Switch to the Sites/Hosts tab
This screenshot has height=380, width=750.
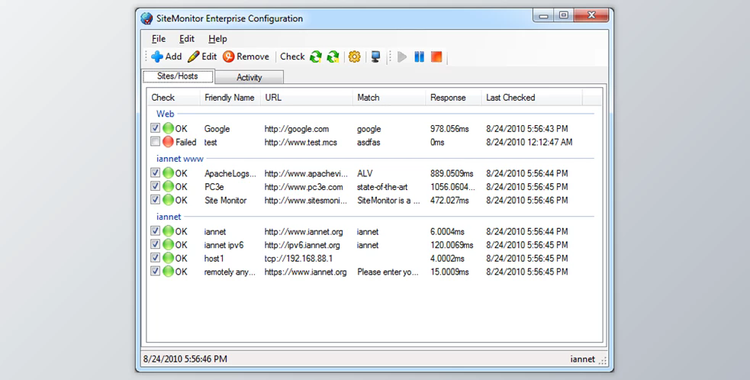[x=178, y=76]
